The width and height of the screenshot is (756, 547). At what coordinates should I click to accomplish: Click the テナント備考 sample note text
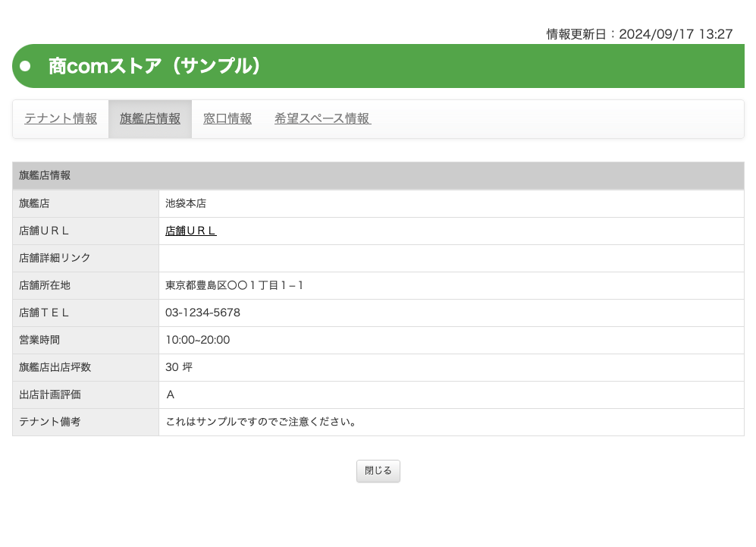(x=261, y=422)
